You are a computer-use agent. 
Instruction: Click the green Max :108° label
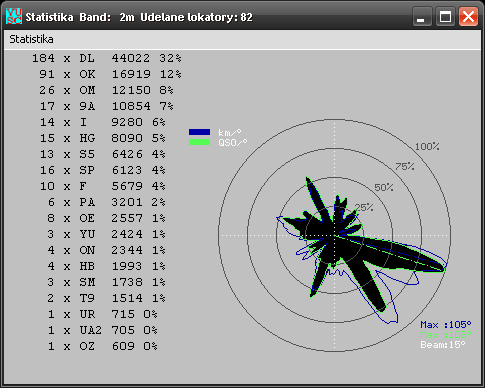(x=446, y=334)
